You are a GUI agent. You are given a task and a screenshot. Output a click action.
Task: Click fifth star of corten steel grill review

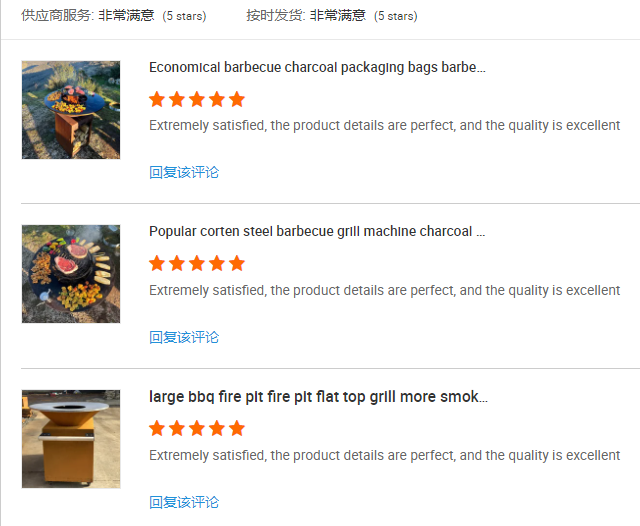(237, 264)
